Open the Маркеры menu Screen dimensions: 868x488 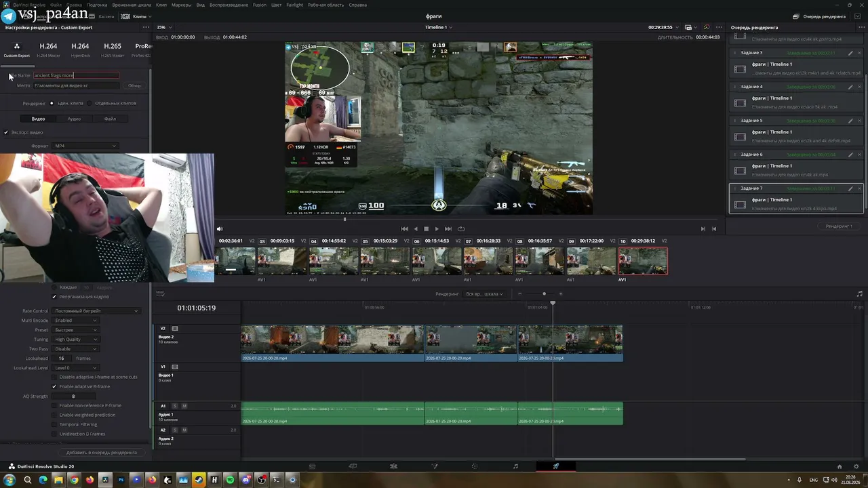coord(182,5)
